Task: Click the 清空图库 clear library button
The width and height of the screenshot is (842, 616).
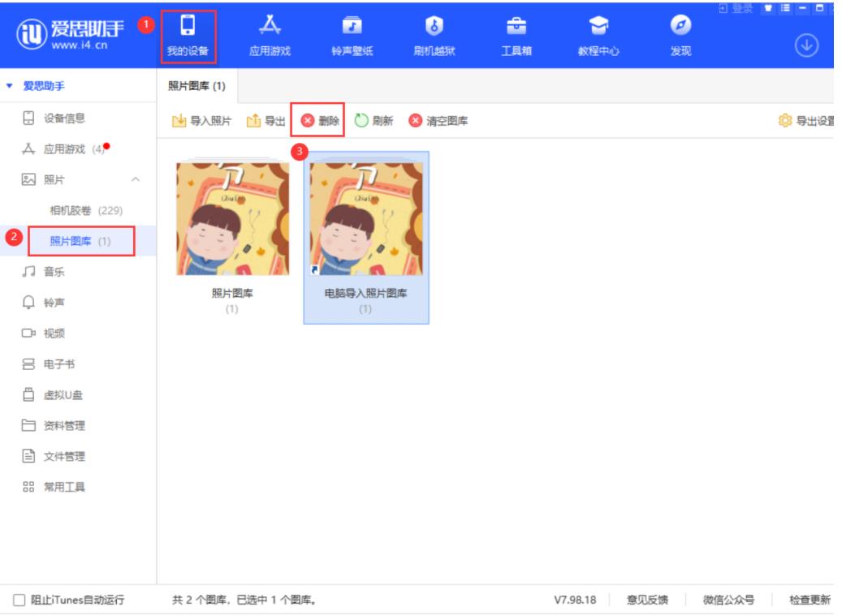Action: [x=438, y=122]
